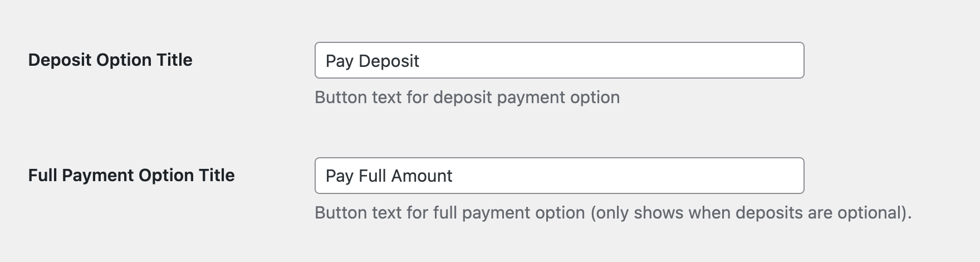Click the Deposit Option Title input field
This screenshot has height=262, width=980.
click(559, 60)
